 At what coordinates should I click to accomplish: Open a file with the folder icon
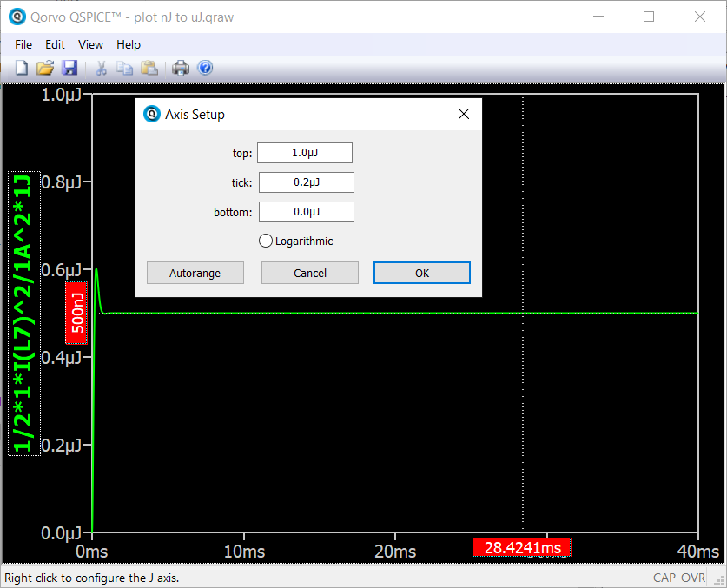click(45, 68)
